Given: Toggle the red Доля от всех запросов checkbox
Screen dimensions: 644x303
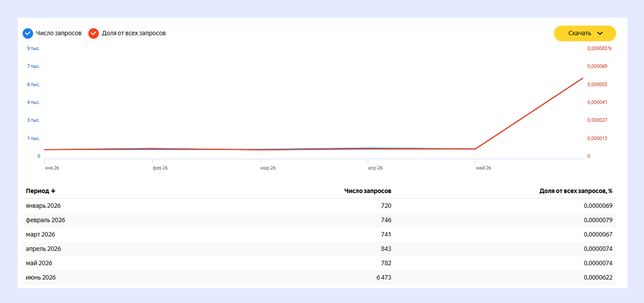Looking at the screenshot, I should point(94,33).
